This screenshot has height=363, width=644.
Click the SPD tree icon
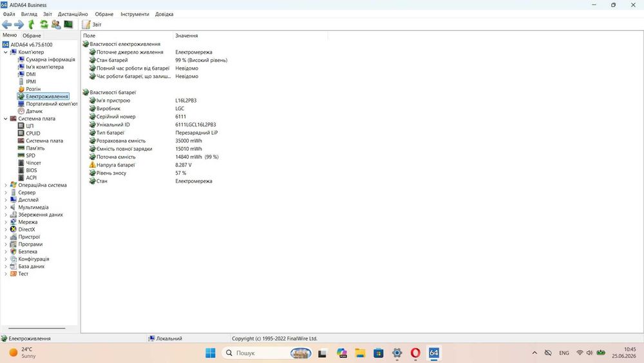point(21,156)
